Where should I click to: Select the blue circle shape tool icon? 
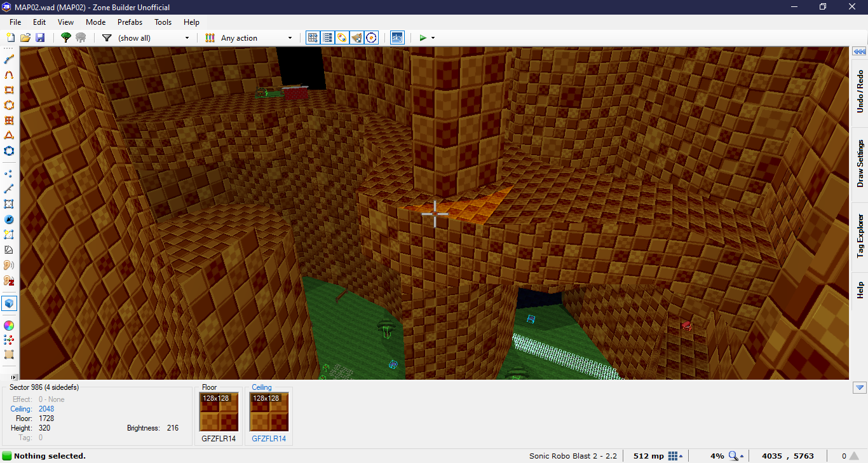click(9, 151)
